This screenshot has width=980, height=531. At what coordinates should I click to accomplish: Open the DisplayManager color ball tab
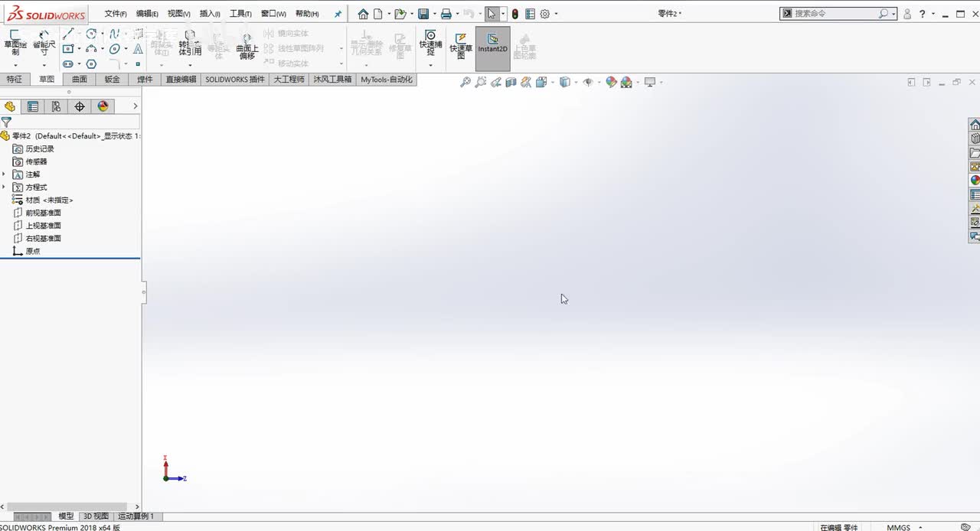coord(103,106)
